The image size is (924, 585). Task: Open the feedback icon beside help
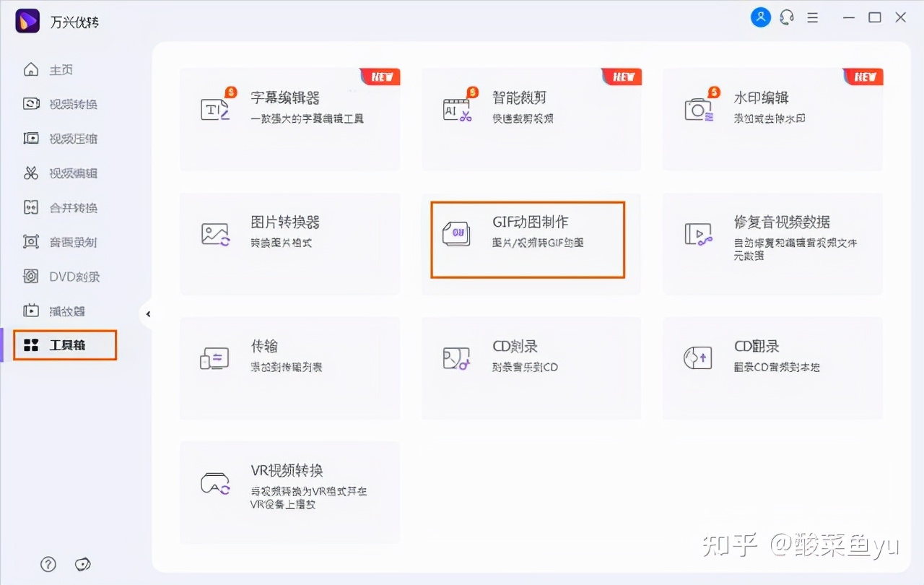[x=83, y=564]
